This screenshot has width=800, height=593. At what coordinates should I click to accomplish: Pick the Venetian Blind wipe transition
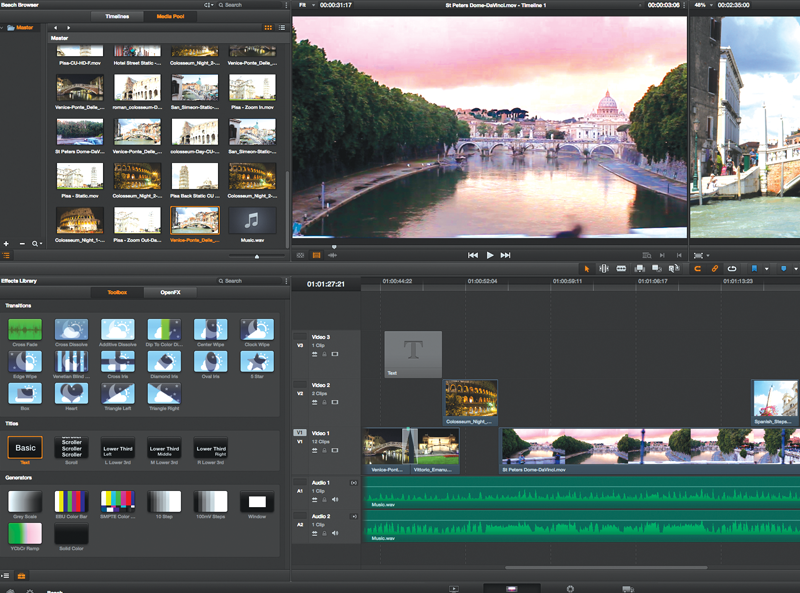coord(71,361)
